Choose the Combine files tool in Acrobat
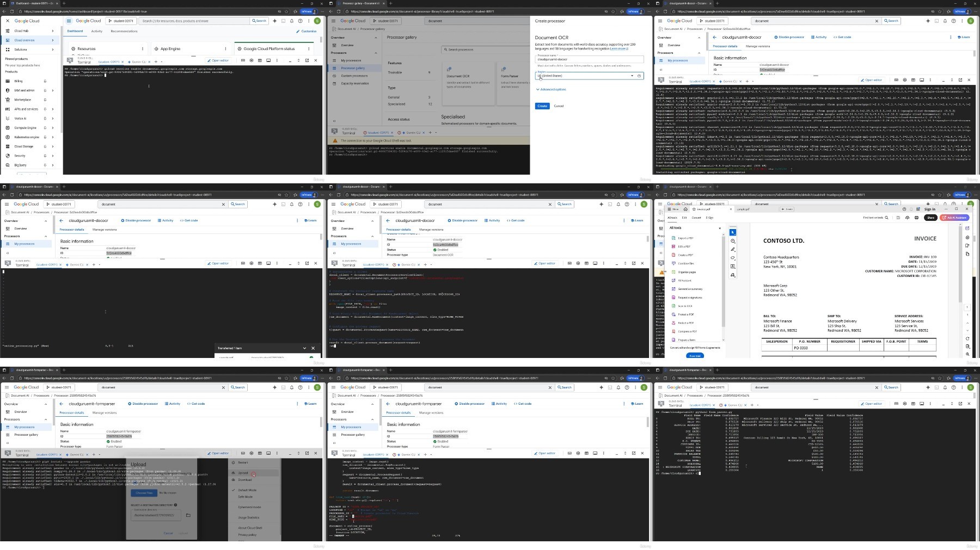 [x=685, y=263]
